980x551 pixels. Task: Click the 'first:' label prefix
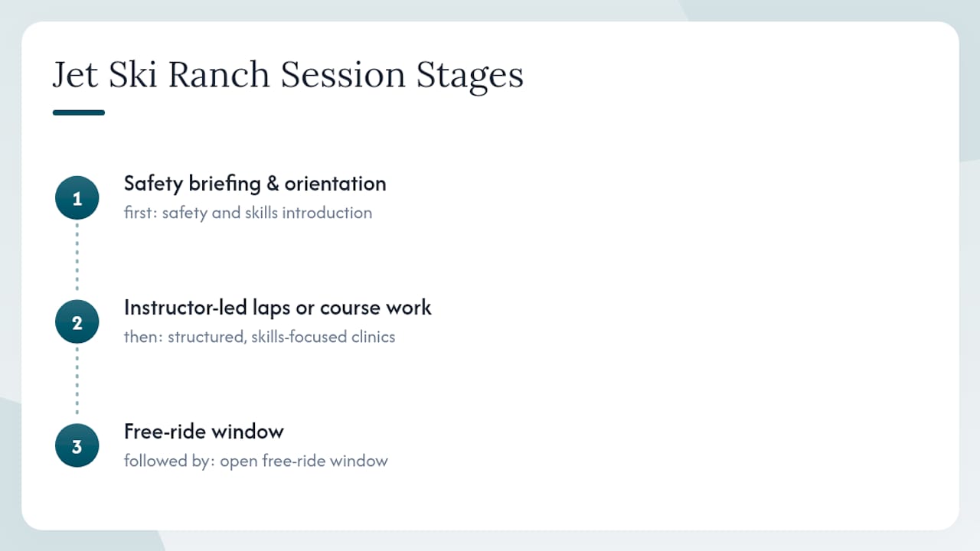141,213
